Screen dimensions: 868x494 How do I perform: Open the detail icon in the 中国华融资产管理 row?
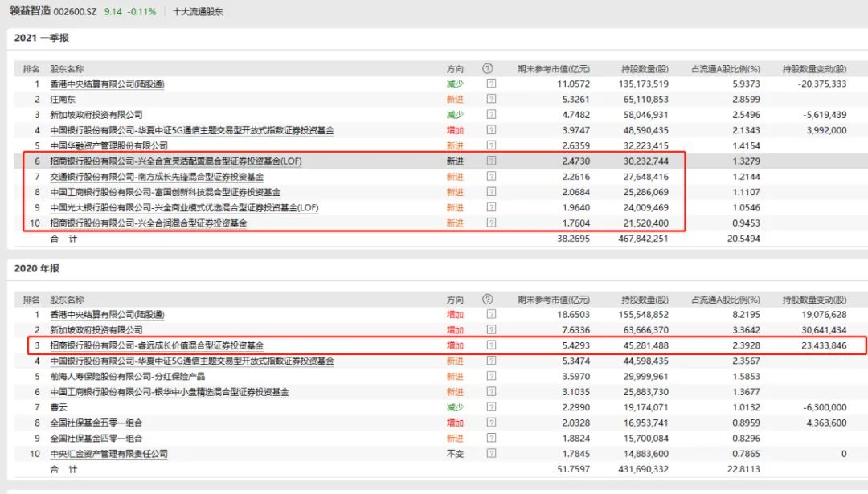tap(491, 145)
